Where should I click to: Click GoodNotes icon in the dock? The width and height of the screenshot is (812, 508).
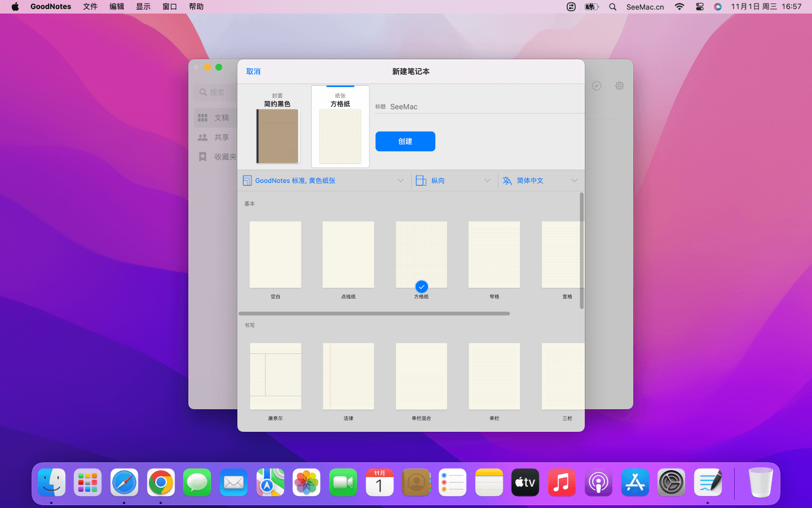click(x=708, y=483)
